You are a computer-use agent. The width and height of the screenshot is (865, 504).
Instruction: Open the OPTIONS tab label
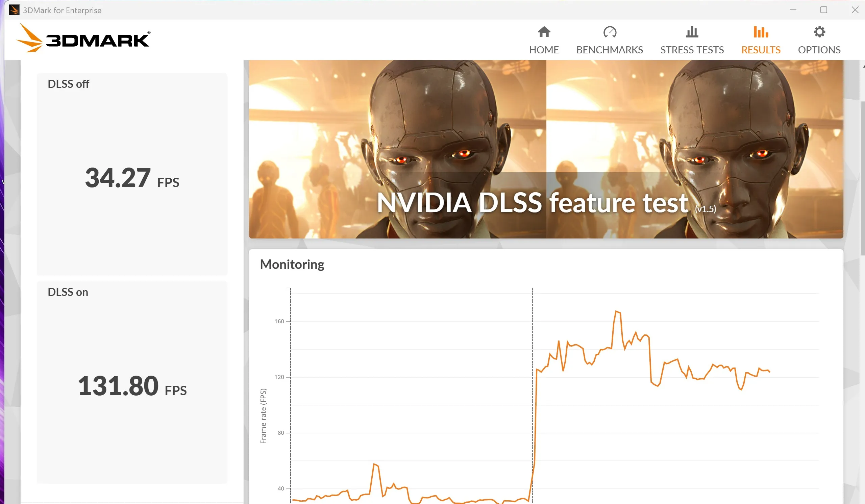(819, 50)
